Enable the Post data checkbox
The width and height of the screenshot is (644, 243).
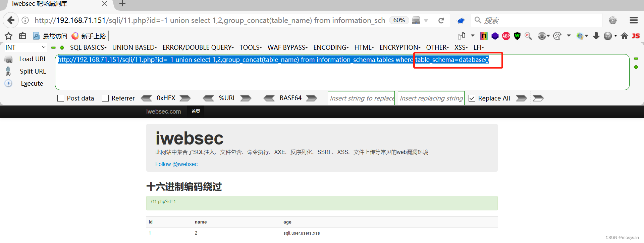(x=61, y=98)
